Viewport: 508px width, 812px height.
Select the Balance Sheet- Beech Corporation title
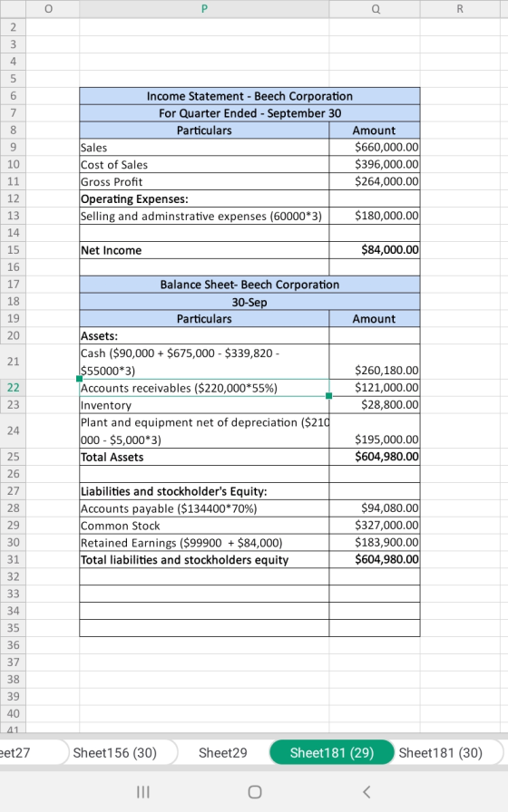249,285
